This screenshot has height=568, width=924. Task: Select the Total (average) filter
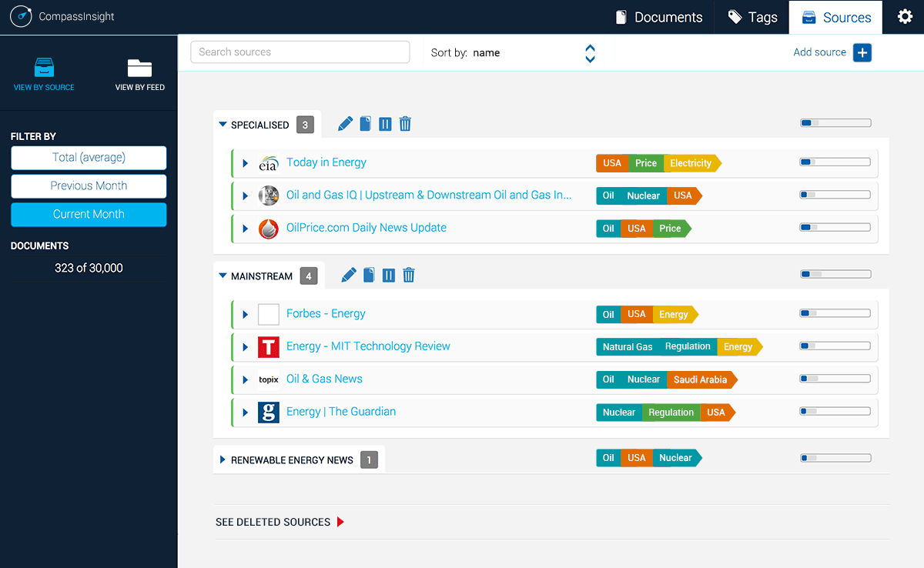click(89, 158)
